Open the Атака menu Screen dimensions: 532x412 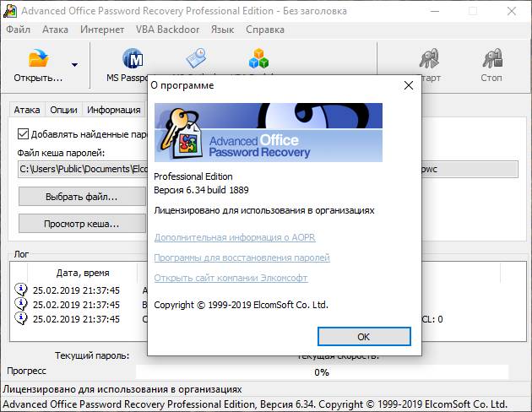(x=55, y=30)
